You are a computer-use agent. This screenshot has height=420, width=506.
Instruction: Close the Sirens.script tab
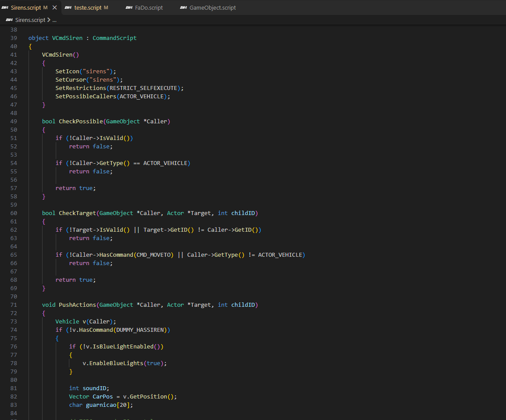click(55, 7)
